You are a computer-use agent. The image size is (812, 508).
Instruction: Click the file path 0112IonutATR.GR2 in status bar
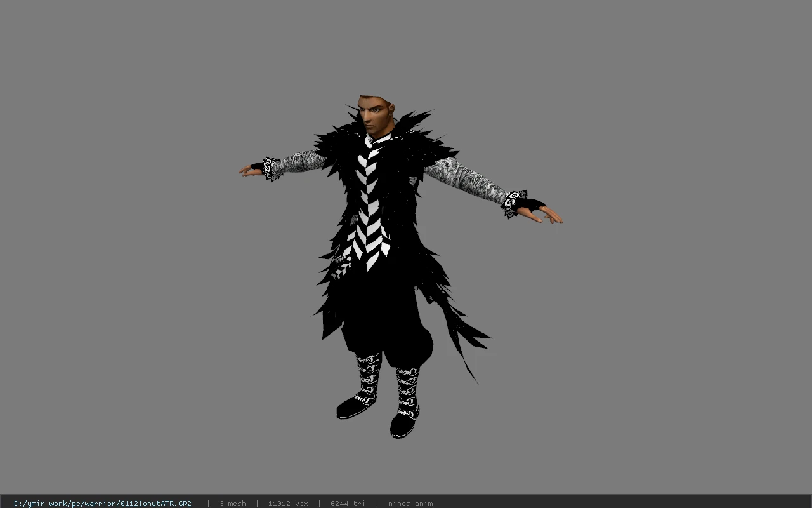click(x=103, y=504)
